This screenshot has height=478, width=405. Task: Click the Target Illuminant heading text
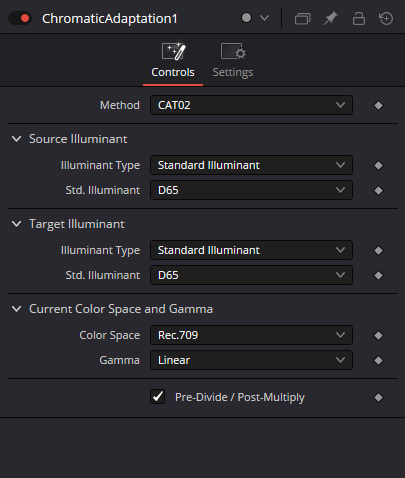(x=77, y=224)
